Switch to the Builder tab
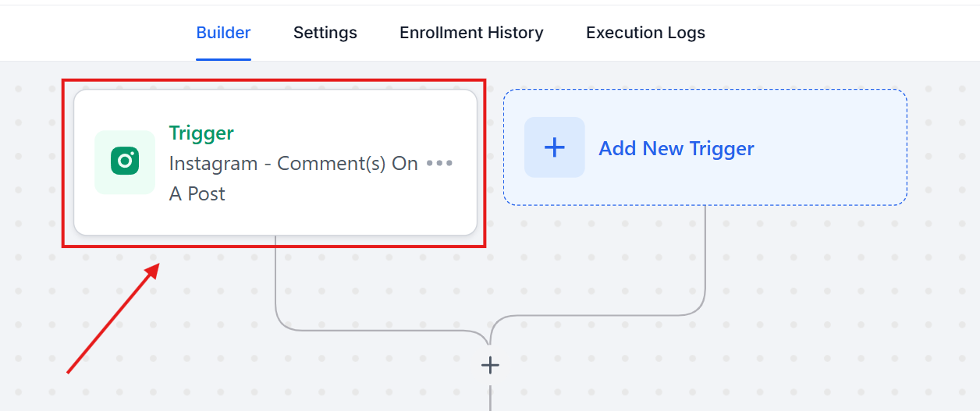This screenshot has height=411, width=980. pyautogui.click(x=223, y=33)
